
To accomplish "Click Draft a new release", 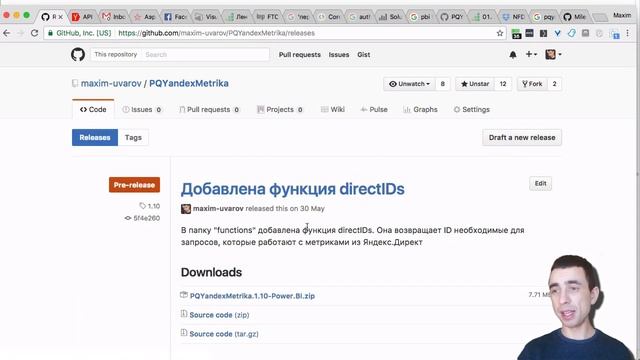I will pos(522,138).
